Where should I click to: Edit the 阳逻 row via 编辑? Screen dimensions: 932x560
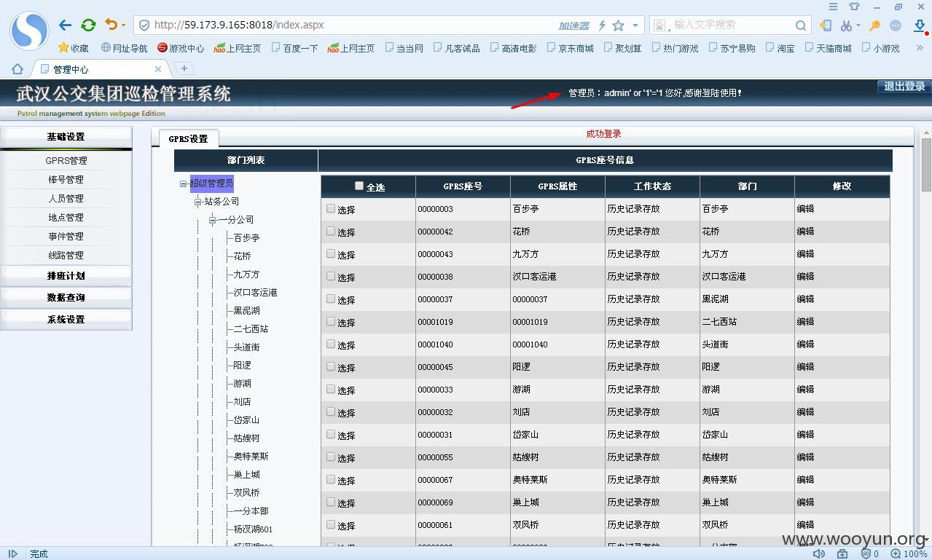click(805, 367)
